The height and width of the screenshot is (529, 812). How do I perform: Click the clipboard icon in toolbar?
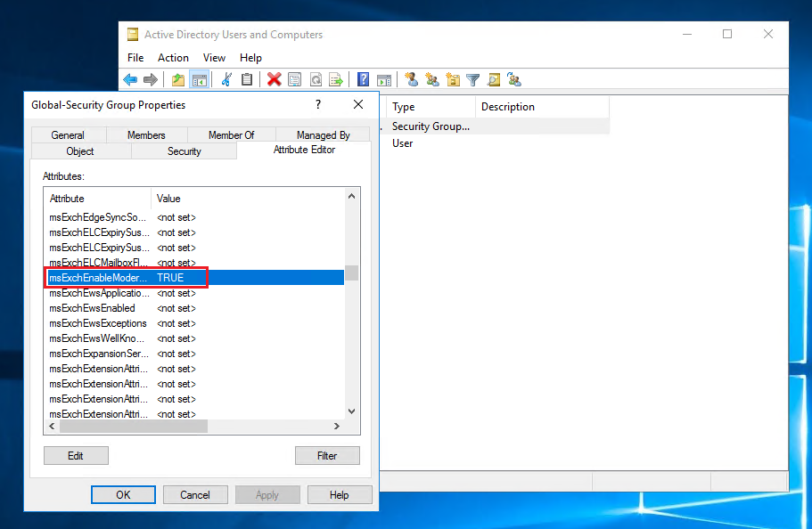point(247,79)
